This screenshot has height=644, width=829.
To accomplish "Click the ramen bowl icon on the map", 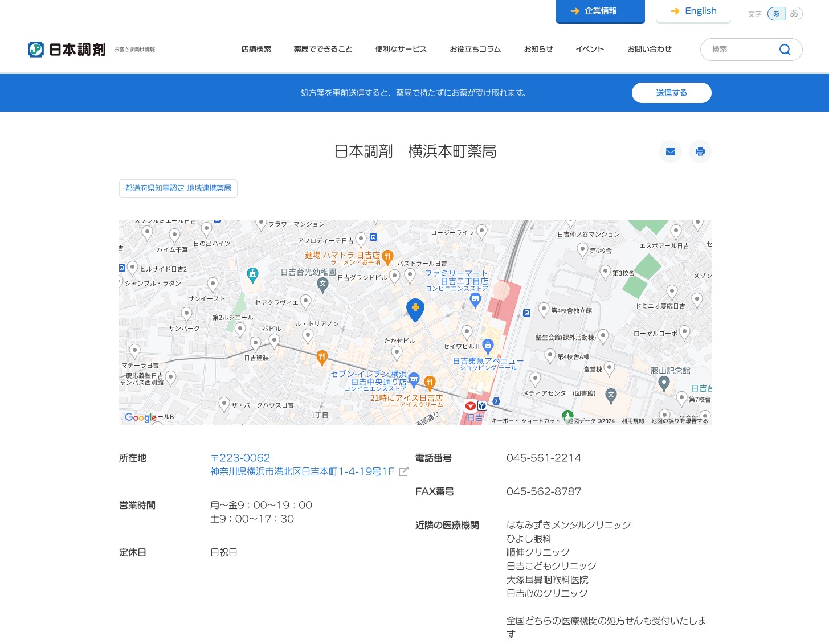I will click(387, 256).
